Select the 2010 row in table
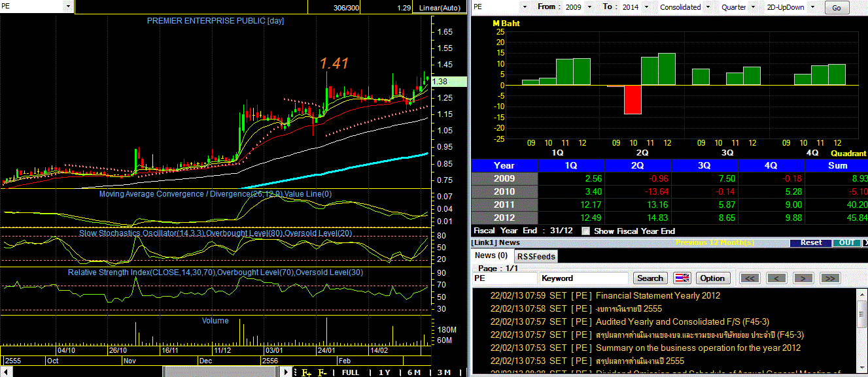Viewport: 868px width, 377px height. click(669, 191)
